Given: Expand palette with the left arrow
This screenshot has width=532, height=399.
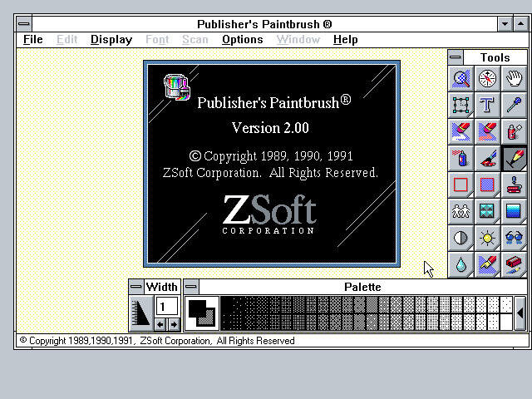Looking at the screenshot, I should point(520,313).
